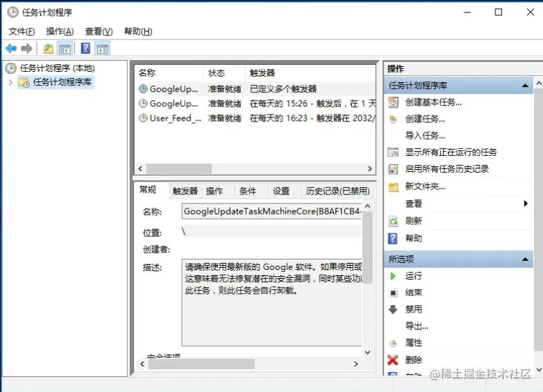
Task: Select the User_Feed_... task row
Action: (x=255, y=118)
